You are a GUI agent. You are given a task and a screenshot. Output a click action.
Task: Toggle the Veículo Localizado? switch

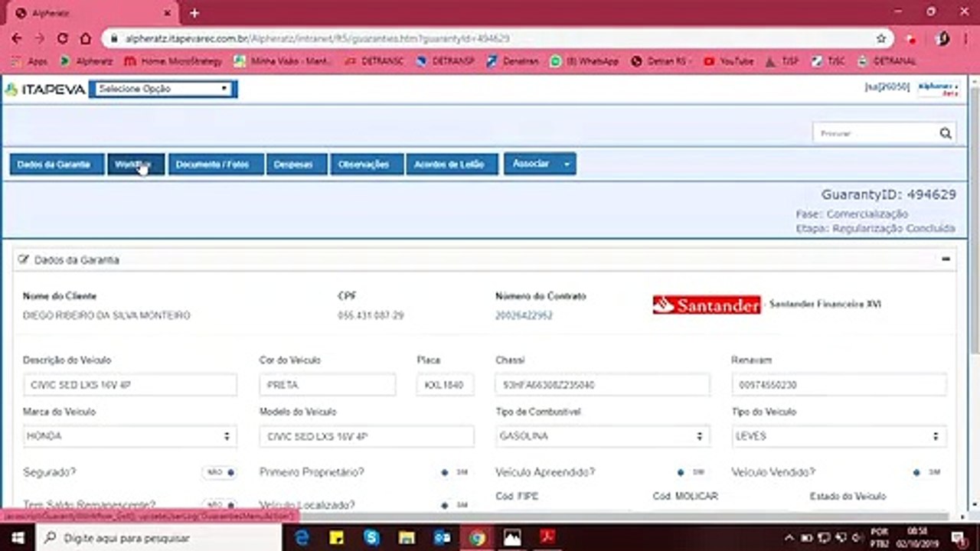coord(455,505)
